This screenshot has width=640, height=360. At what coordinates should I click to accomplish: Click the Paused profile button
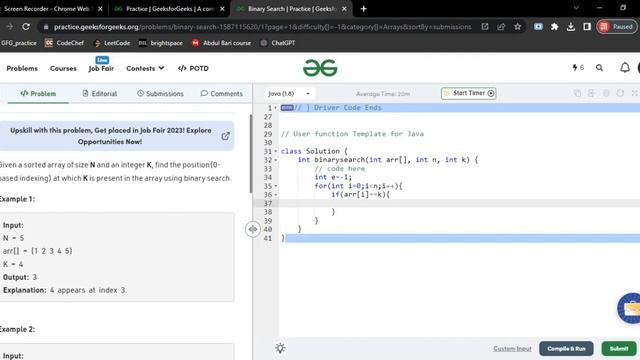click(617, 27)
